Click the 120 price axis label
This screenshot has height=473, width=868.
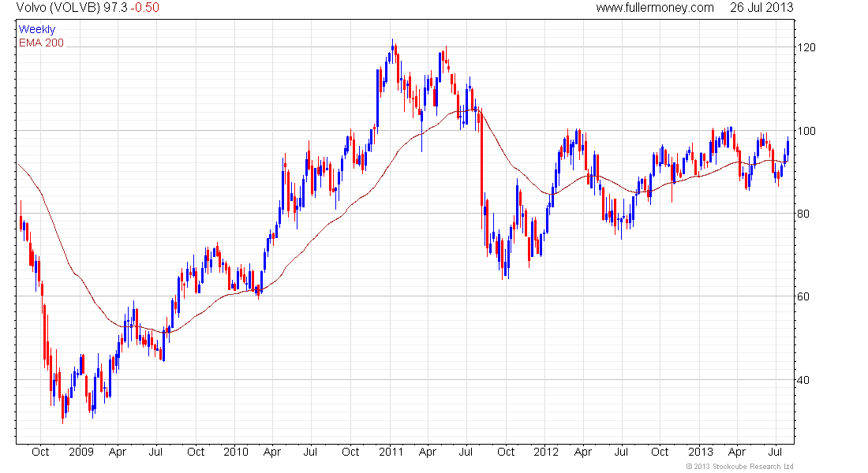(807, 47)
